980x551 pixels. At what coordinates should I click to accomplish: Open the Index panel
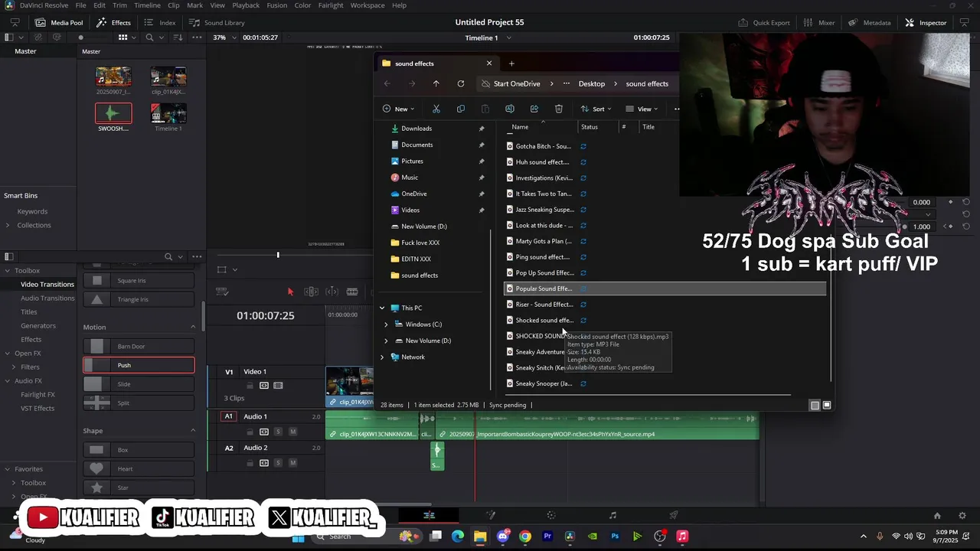(x=159, y=22)
